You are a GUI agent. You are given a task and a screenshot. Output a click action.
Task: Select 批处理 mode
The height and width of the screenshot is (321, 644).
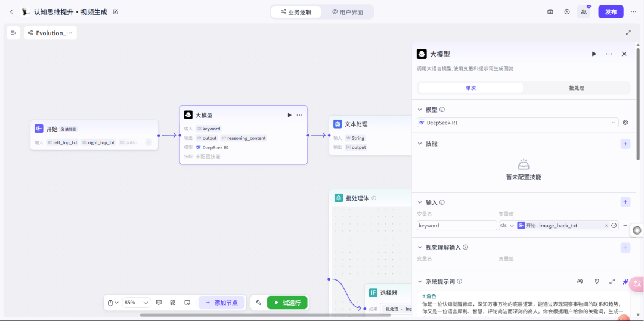(577, 88)
